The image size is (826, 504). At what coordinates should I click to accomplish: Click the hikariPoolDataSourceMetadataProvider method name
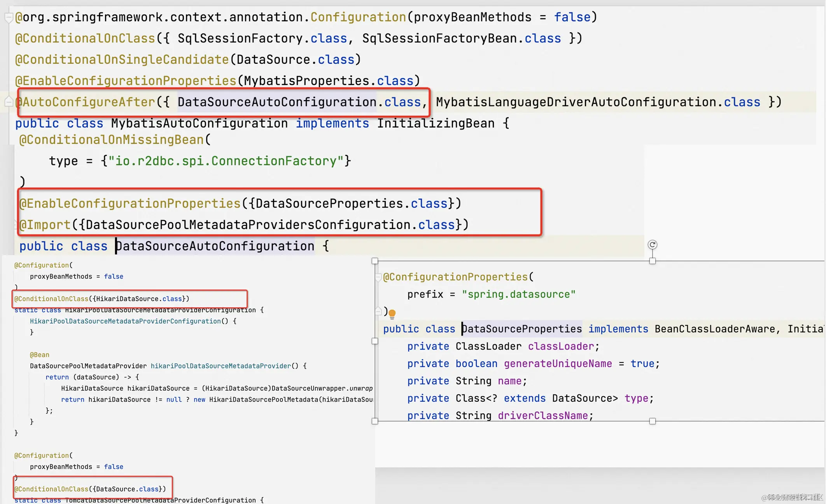pyautogui.click(x=220, y=366)
